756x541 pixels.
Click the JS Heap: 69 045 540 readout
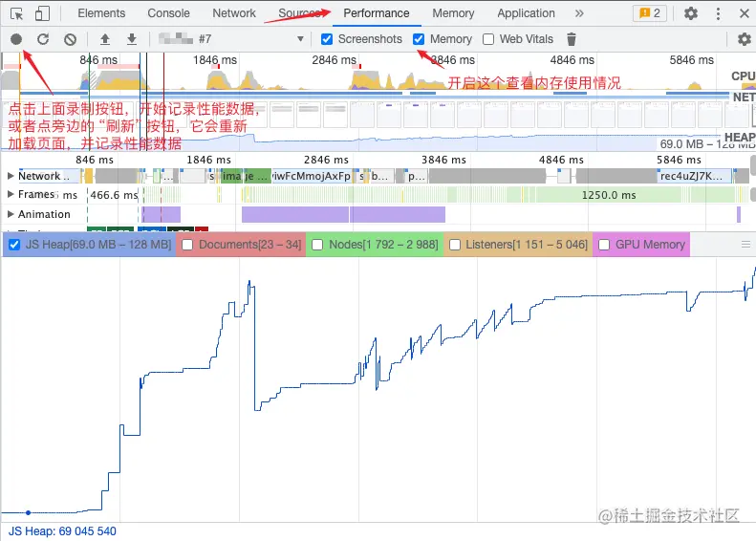63,531
